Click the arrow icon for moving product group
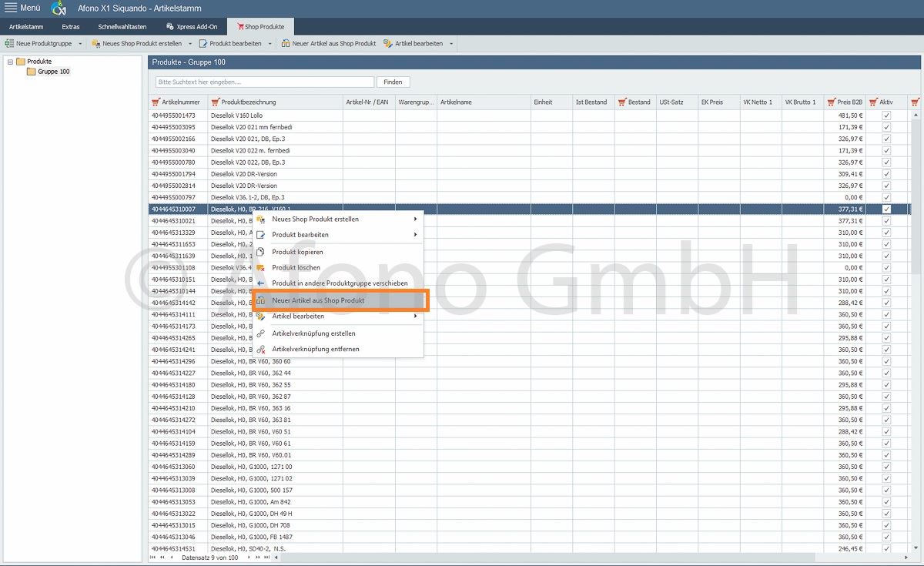 pos(260,283)
